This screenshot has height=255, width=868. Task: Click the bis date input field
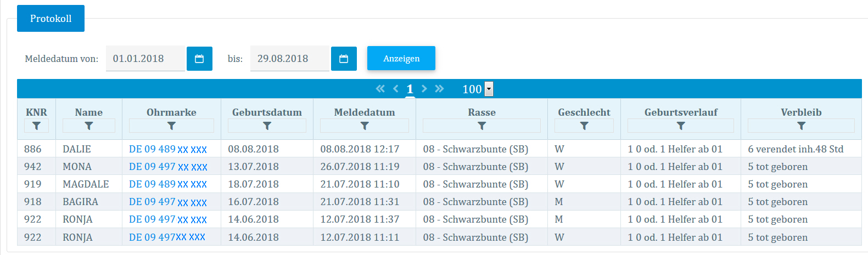[x=289, y=59]
